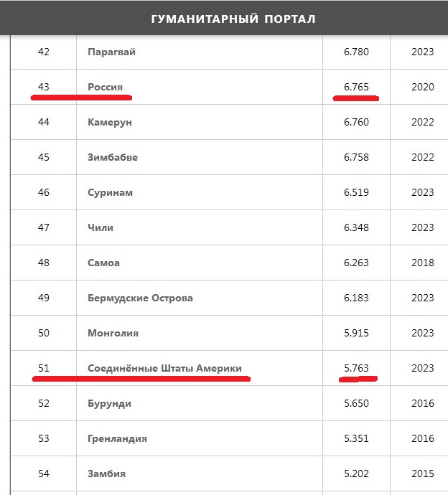Click the Замбия country name
This screenshot has height=495, width=448.
pos(106,473)
